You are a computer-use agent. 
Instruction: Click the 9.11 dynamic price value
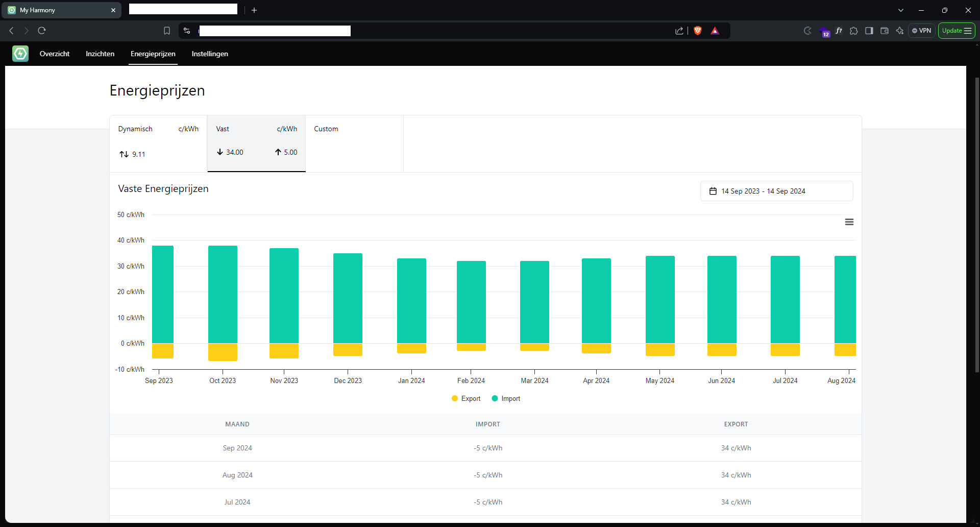coord(138,154)
